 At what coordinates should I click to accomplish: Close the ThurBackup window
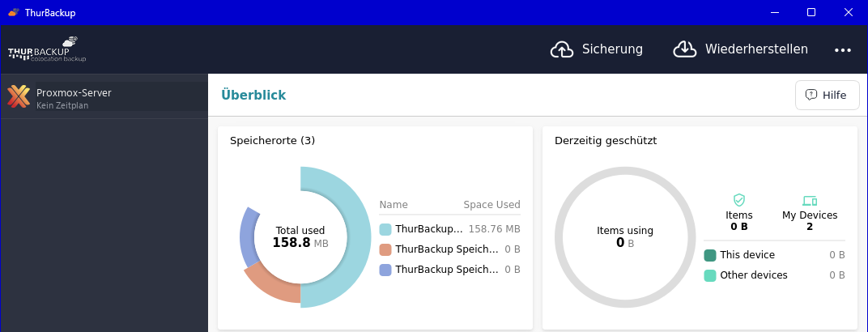[848, 12]
